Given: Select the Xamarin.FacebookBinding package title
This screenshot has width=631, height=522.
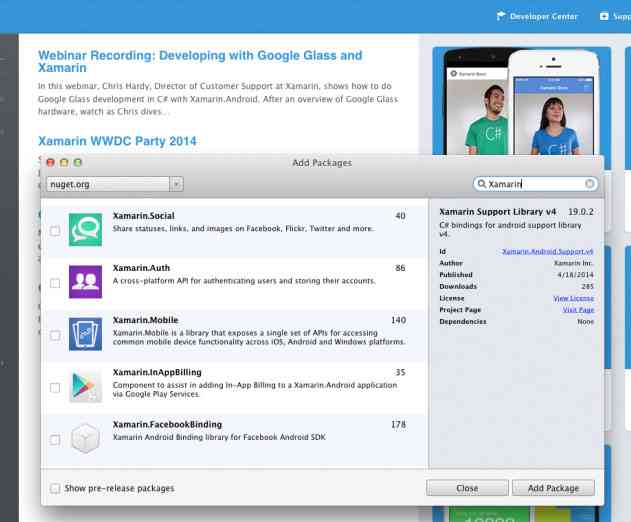Looking at the screenshot, I should pyautogui.click(x=167, y=425).
